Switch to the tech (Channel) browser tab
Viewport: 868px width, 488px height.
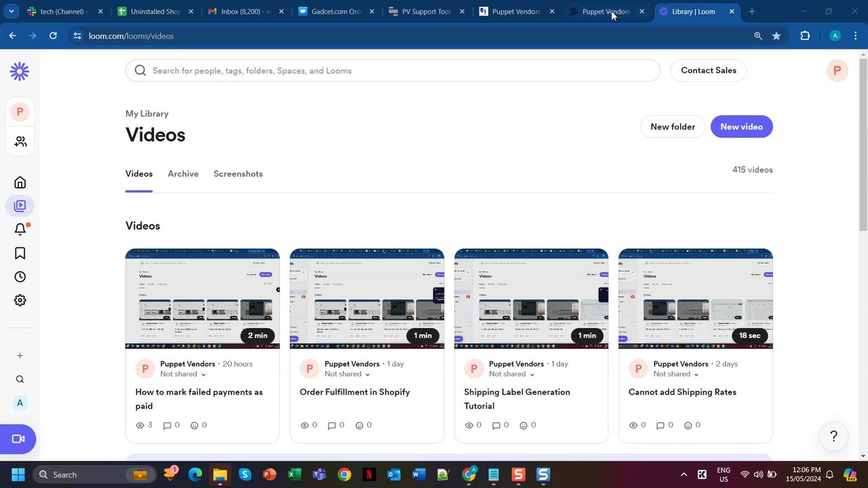point(65,12)
